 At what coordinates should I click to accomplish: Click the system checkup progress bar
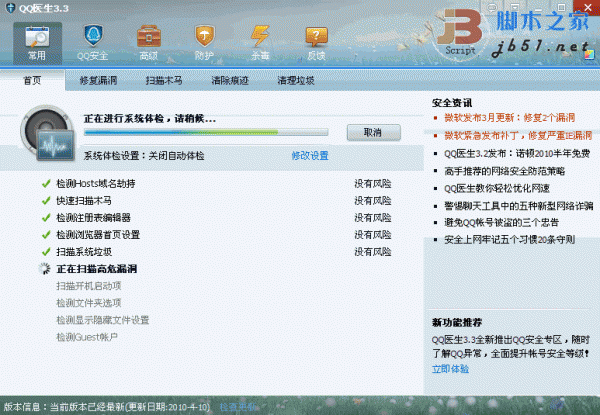(x=211, y=132)
